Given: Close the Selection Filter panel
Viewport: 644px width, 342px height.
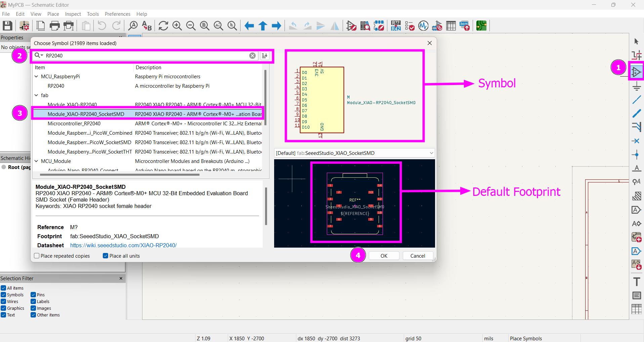Looking at the screenshot, I should pyautogui.click(x=121, y=278).
